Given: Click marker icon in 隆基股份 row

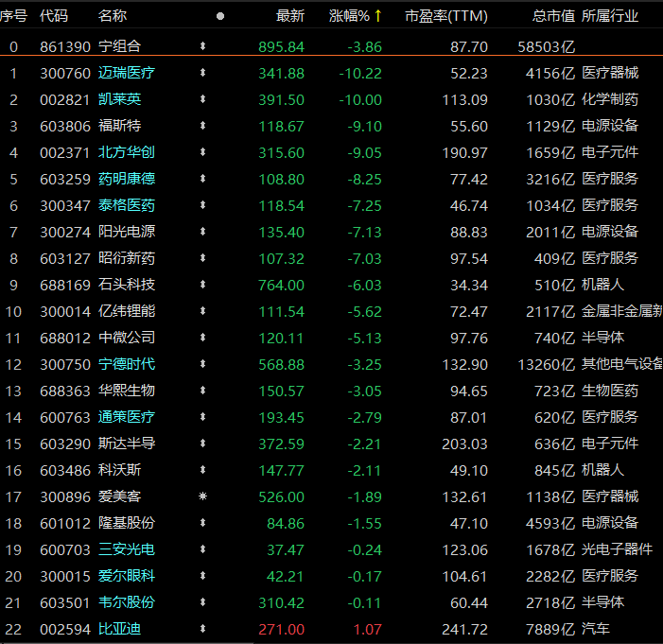Looking at the screenshot, I should pyautogui.click(x=203, y=523).
